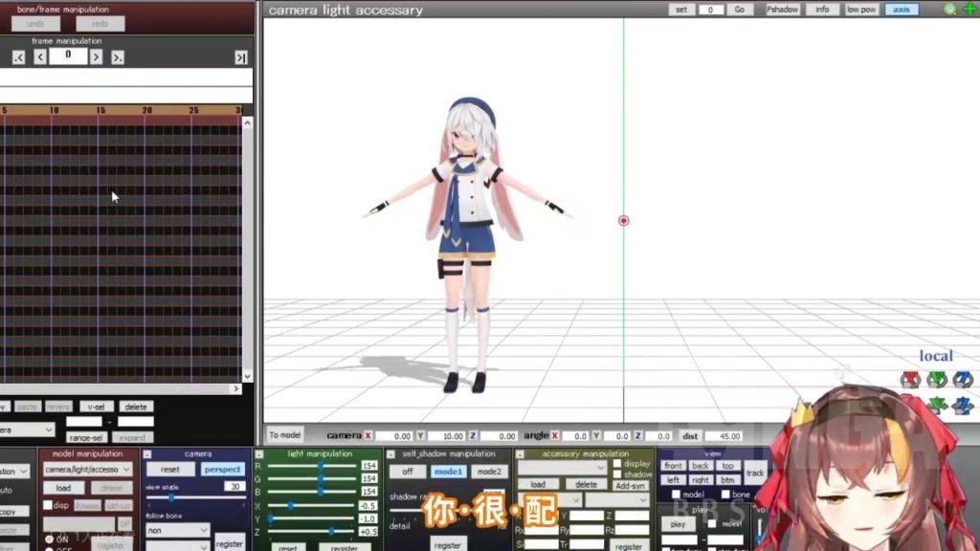Step back one frame using the < icon

click(40, 55)
